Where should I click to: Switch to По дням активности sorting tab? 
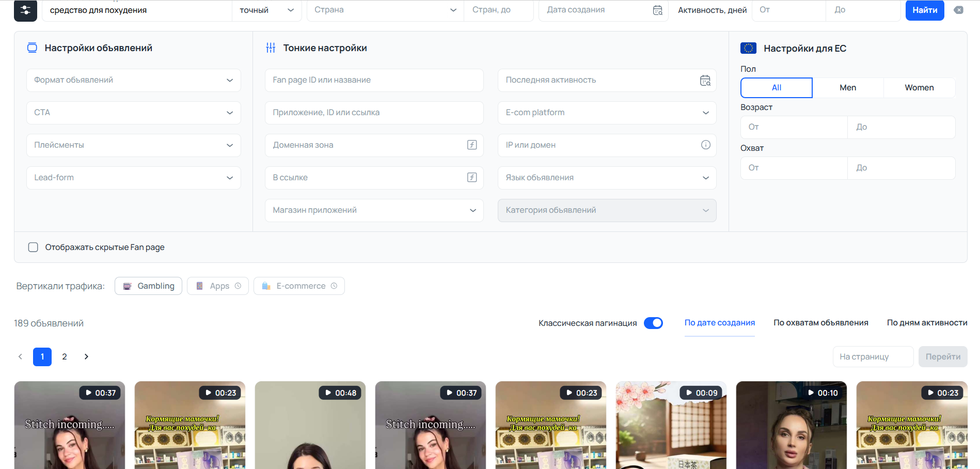point(927,322)
